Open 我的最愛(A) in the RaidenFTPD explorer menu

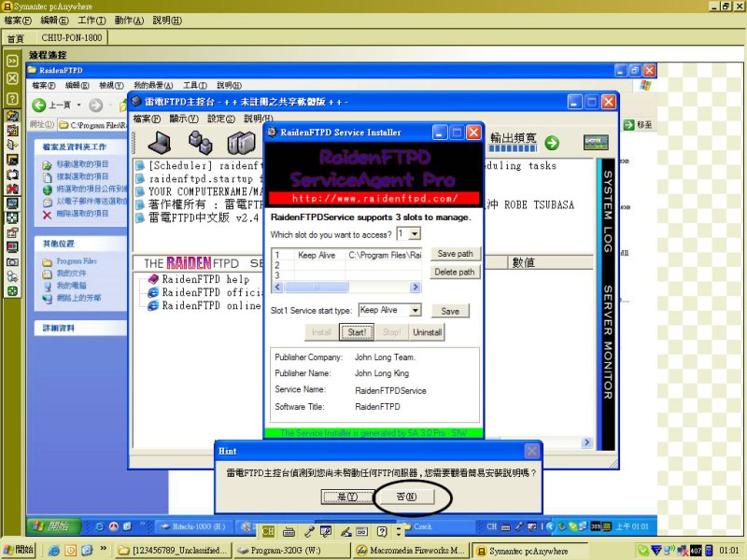[153, 85]
